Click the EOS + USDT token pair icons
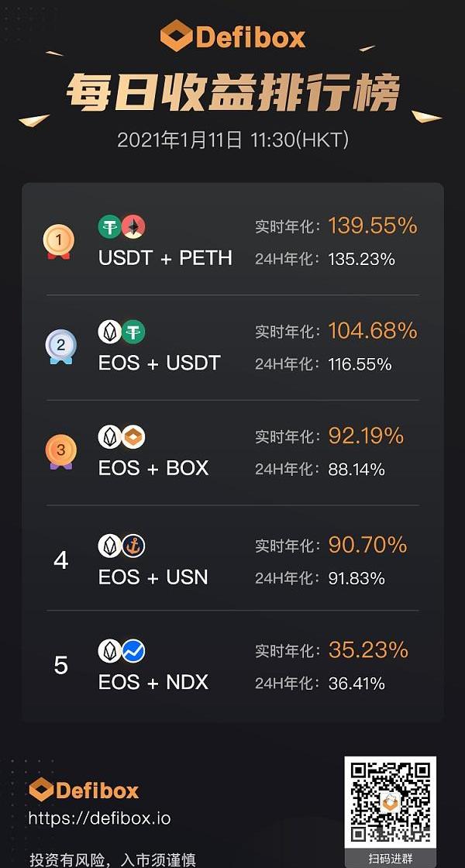The height and width of the screenshot is (868, 465). click(122, 332)
